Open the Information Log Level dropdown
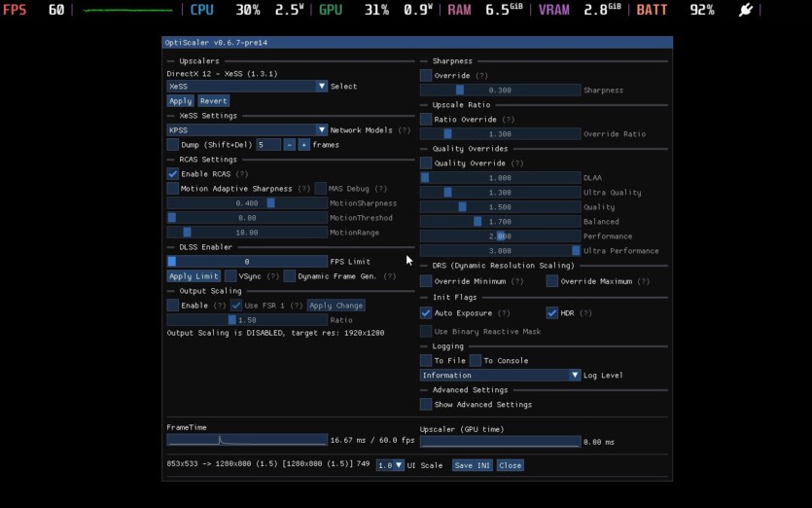Screen dimensions: 812x508 tap(500, 375)
